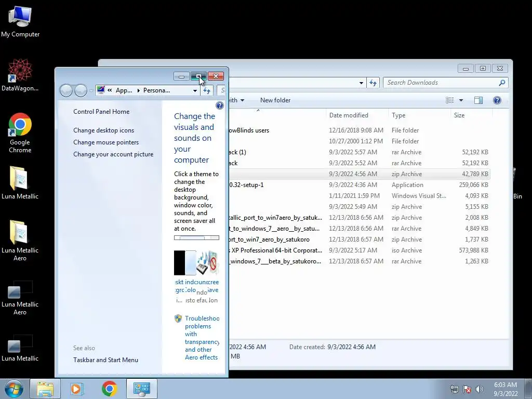Sort by Size column header
532x399 pixels.
(x=471, y=115)
